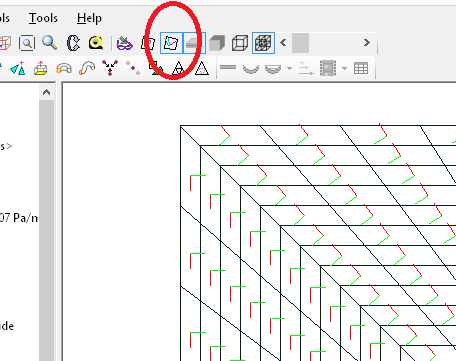Screen dimensions: 456x361
Task: Expand the deformed shape dropdown arrow
Action: coord(289,69)
